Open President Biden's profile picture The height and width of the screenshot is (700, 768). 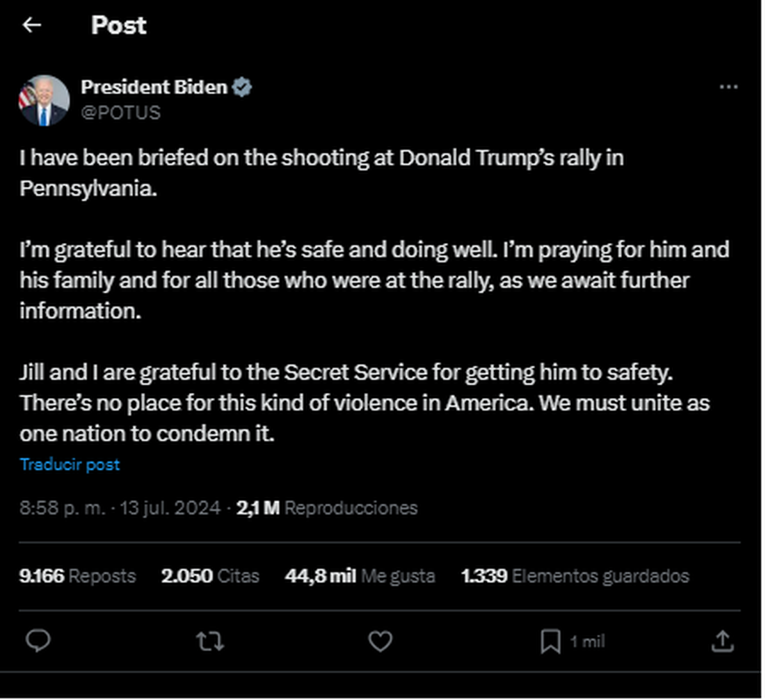44,100
